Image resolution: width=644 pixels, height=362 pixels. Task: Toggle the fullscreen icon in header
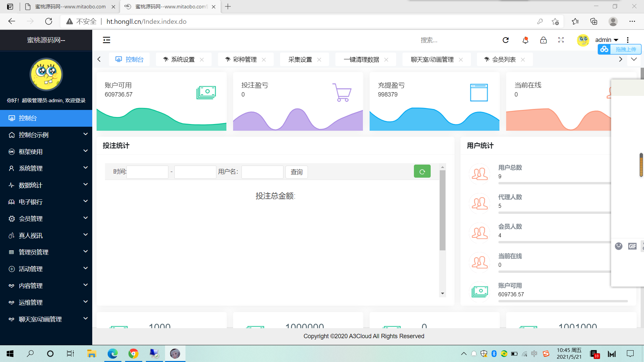pyautogui.click(x=561, y=40)
